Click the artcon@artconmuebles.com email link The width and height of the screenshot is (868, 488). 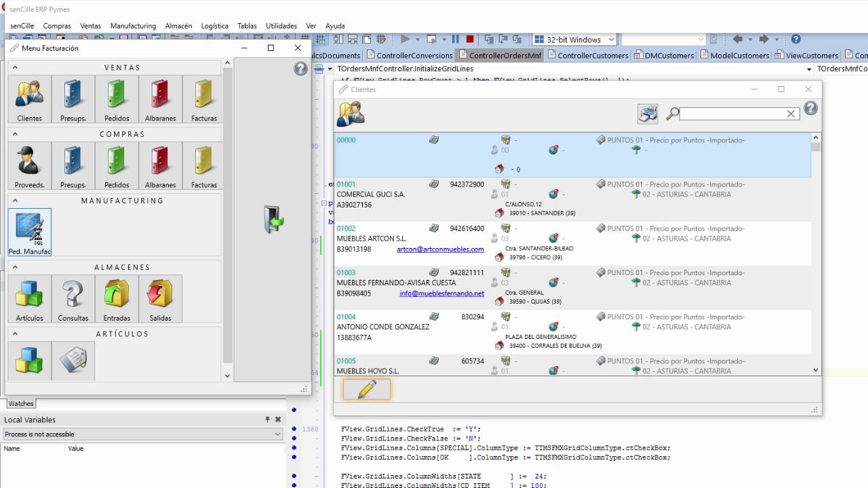(440, 249)
